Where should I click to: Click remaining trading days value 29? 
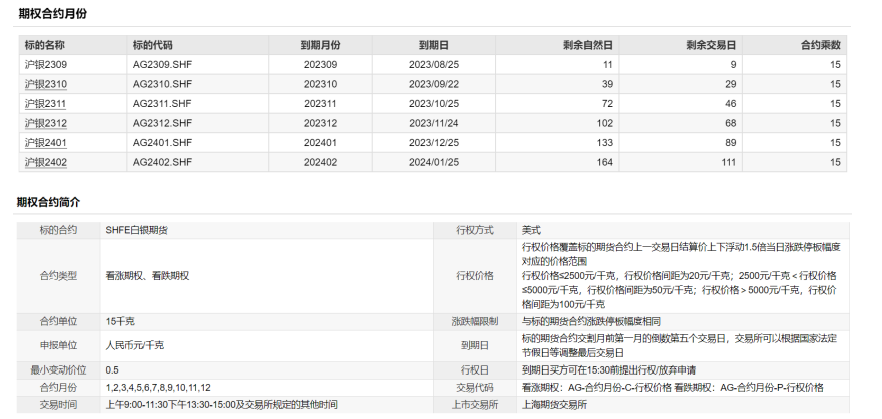730,84
